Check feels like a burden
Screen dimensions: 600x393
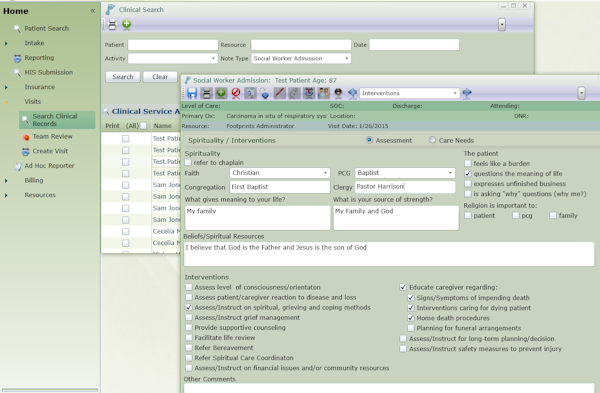(x=468, y=163)
